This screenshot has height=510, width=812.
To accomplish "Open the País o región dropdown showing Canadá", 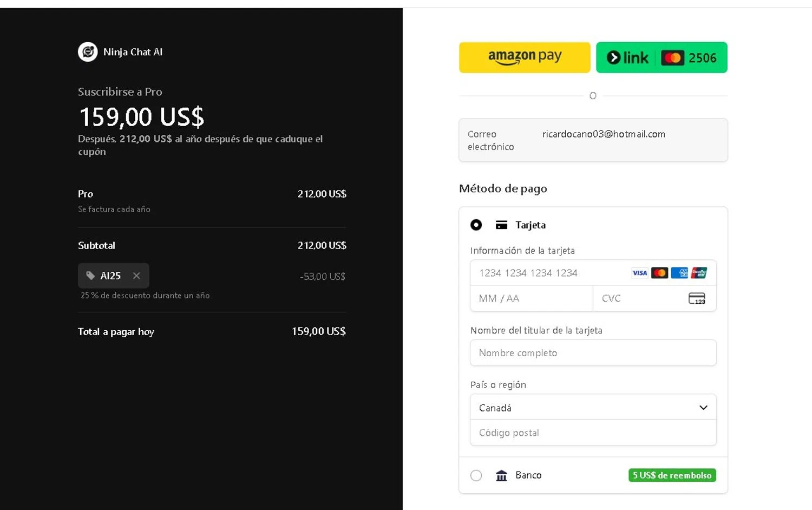I will tap(593, 407).
